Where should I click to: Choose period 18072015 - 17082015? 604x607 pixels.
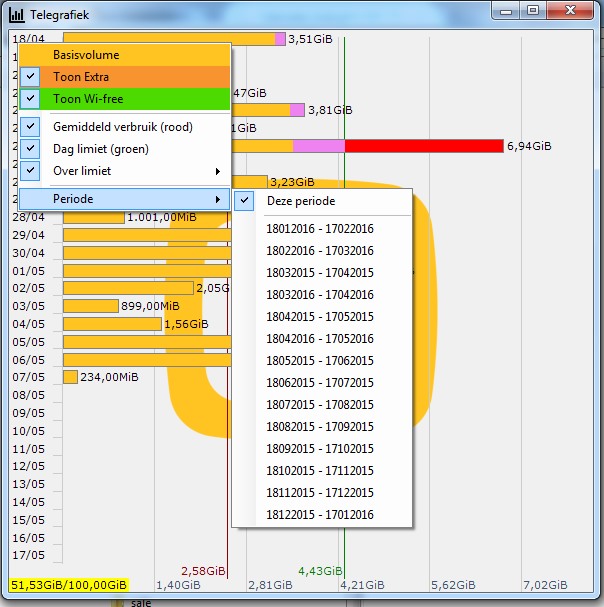[x=320, y=405]
